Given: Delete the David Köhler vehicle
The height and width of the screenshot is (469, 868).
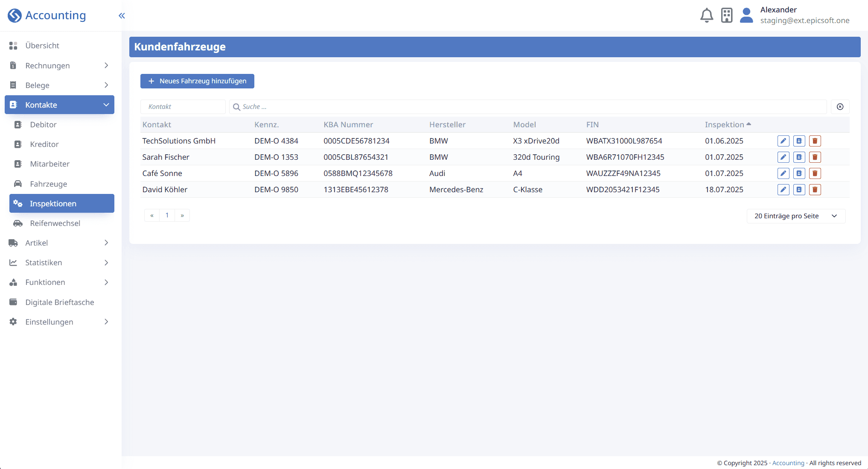Looking at the screenshot, I should pos(815,190).
